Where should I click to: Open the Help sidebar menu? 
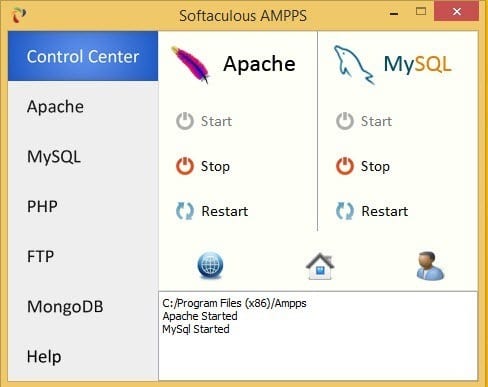pyautogui.click(x=83, y=356)
